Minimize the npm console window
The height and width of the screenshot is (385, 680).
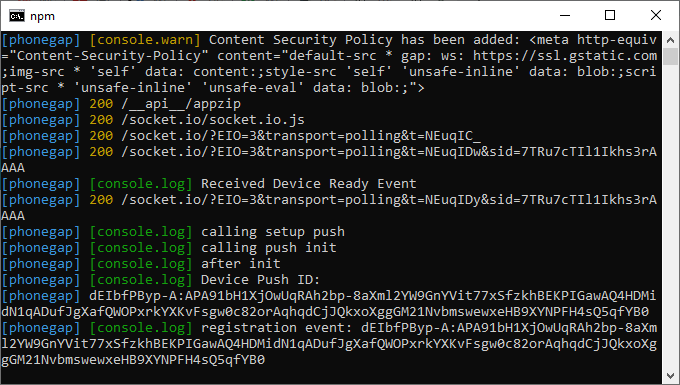(565, 16)
